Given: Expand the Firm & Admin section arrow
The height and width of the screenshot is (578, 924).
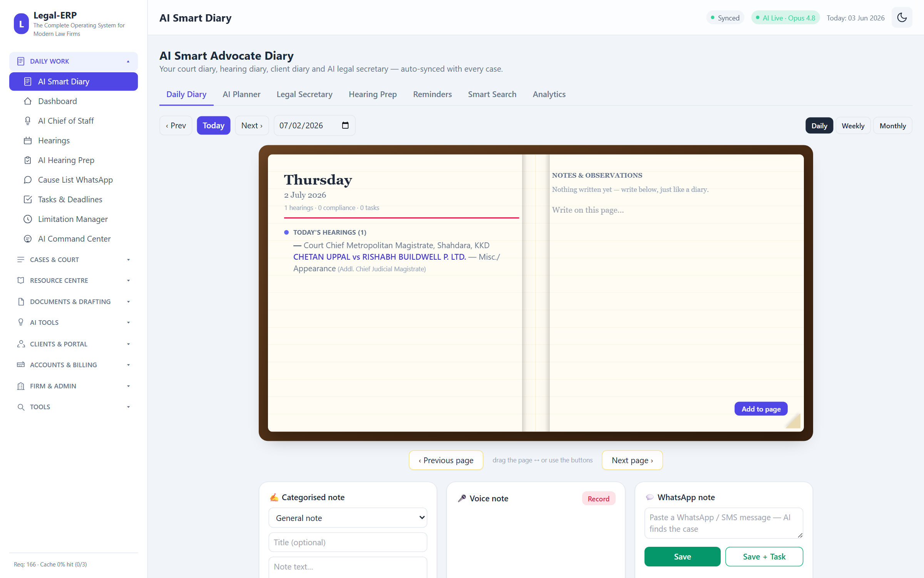Looking at the screenshot, I should tap(128, 386).
